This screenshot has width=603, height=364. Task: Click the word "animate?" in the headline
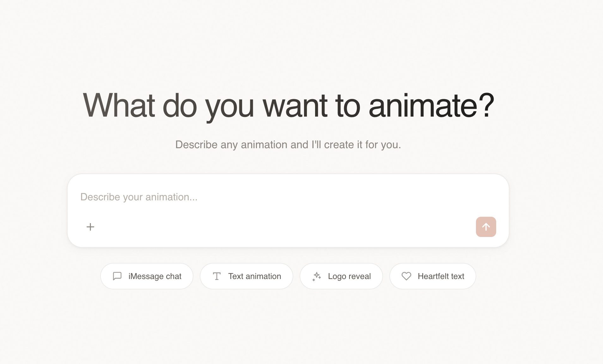(x=431, y=106)
